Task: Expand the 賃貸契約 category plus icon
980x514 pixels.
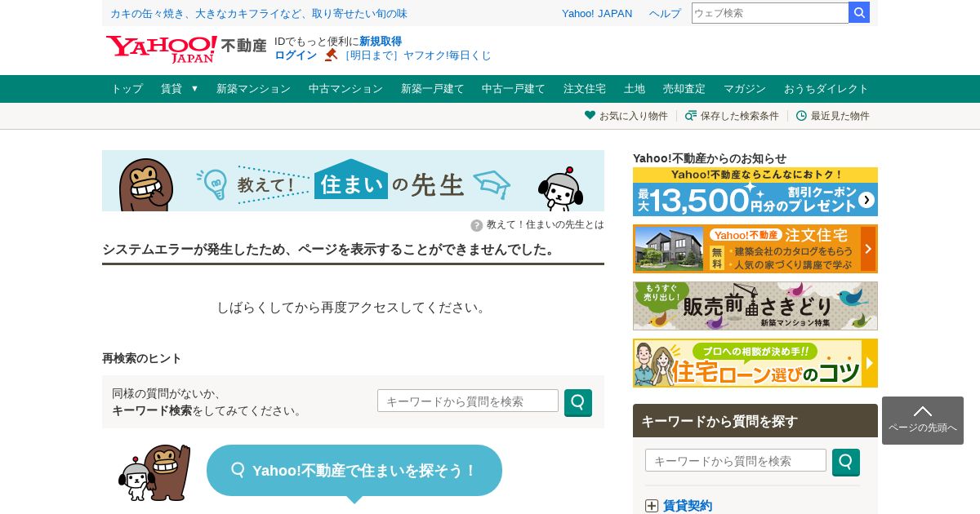Action: tap(652, 506)
